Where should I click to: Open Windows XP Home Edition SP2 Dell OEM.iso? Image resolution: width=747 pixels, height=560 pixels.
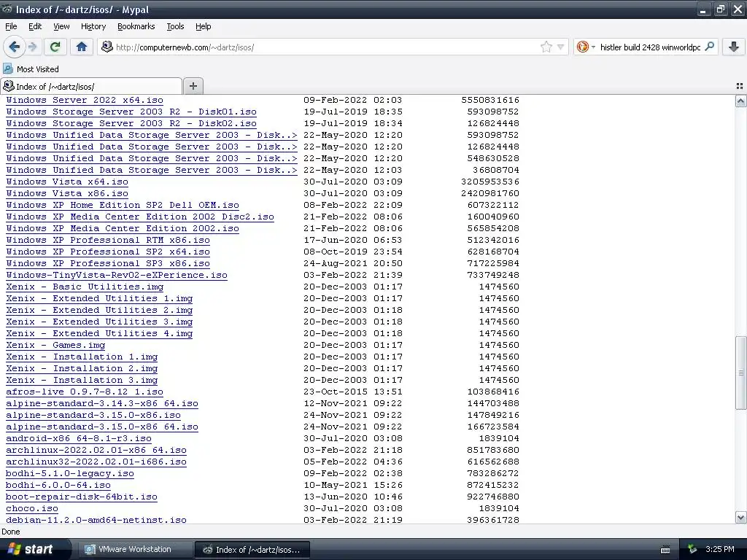coord(123,205)
